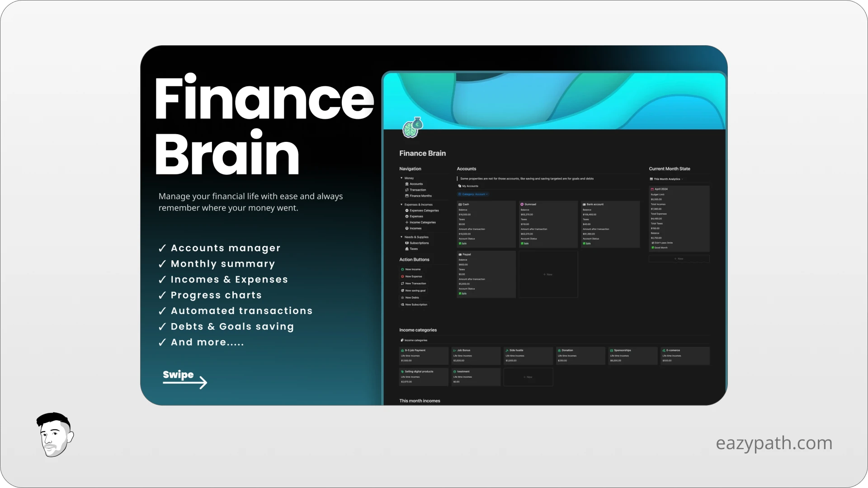Open Transaction via its arrows icon

coord(407,190)
